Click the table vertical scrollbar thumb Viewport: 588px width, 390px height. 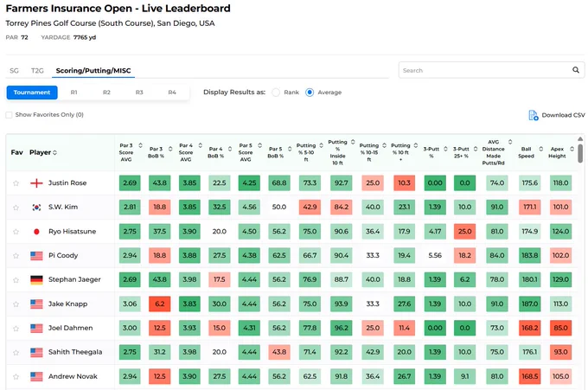580,153
